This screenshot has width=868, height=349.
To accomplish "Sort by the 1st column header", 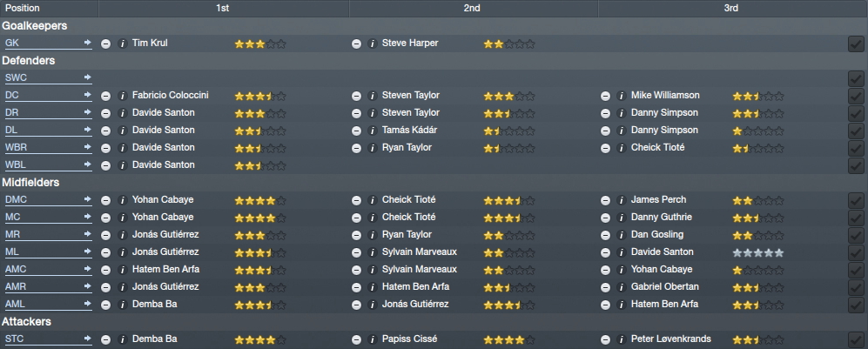I will tap(223, 9).
